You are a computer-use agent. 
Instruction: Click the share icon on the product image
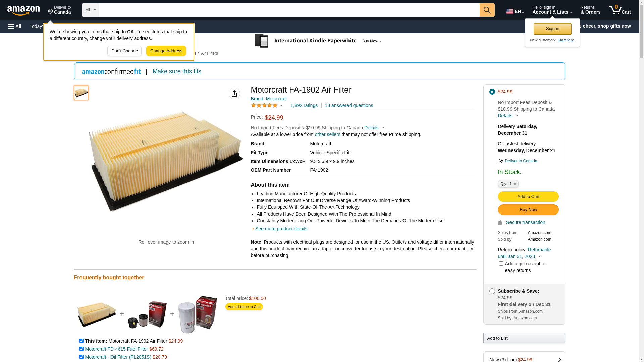pyautogui.click(x=234, y=94)
